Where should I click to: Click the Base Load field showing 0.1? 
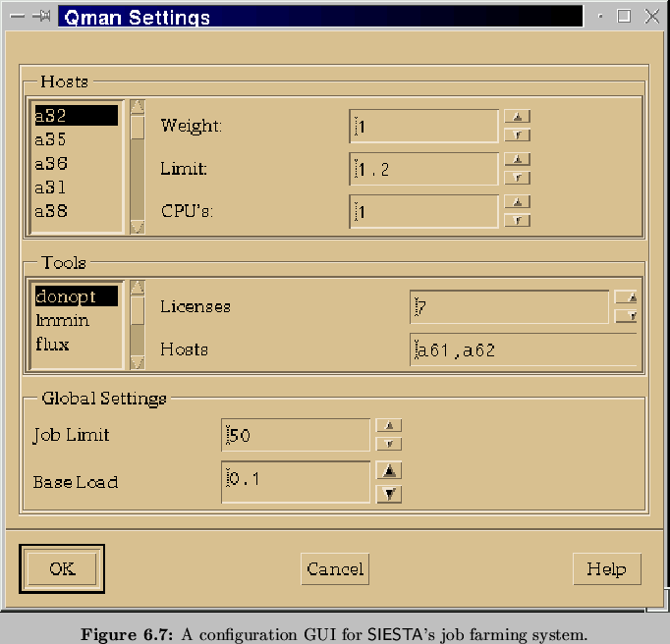pyautogui.click(x=296, y=482)
